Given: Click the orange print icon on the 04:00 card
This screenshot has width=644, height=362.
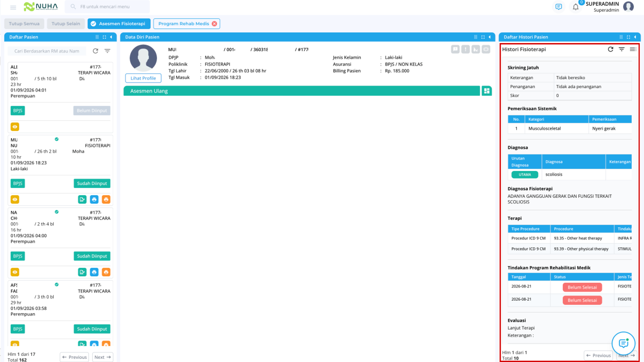Looking at the screenshot, I should (x=106, y=272).
